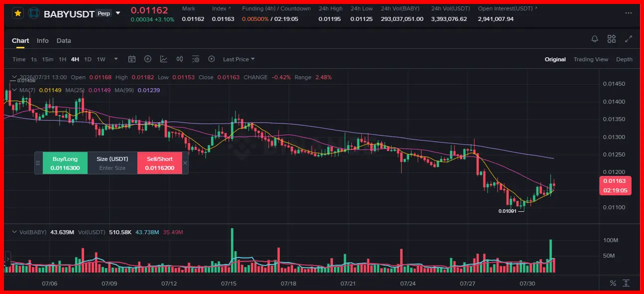Click the 24h Vol(USDT) value 3,393,076.62
The height and width of the screenshot is (294, 644).
[x=449, y=19]
